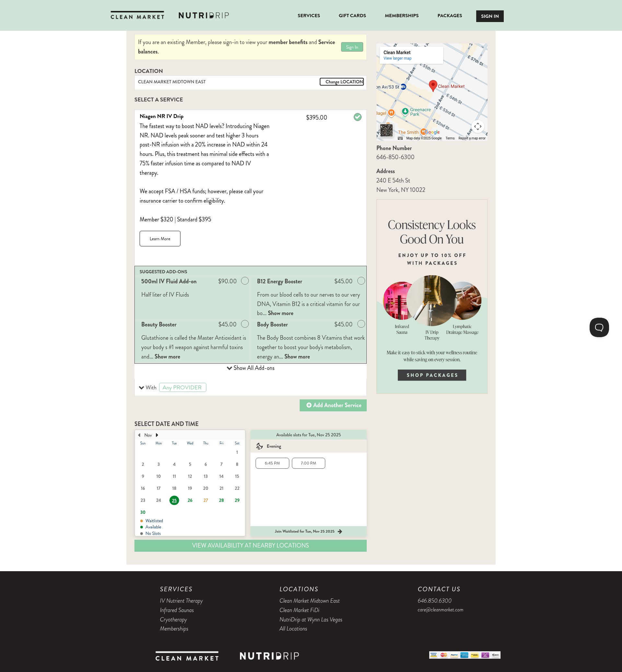
Task: Select November 25 in the calendar
Action: [174, 501]
